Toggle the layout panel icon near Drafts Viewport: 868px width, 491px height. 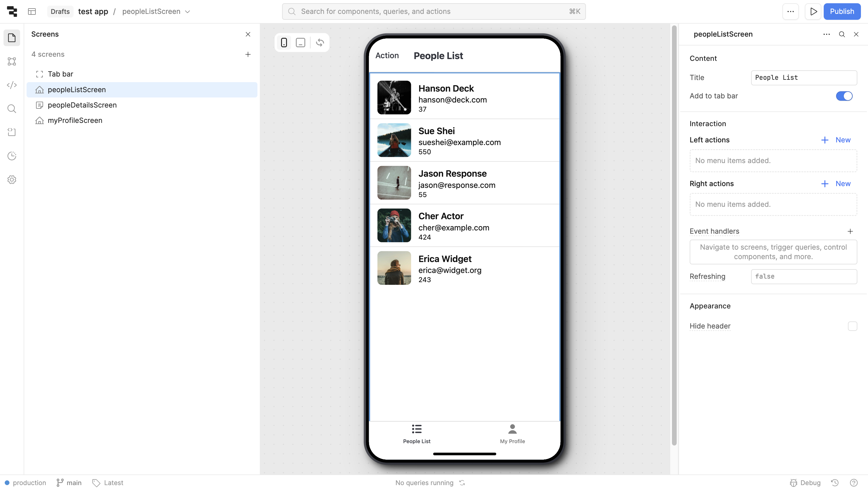coord(32,12)
